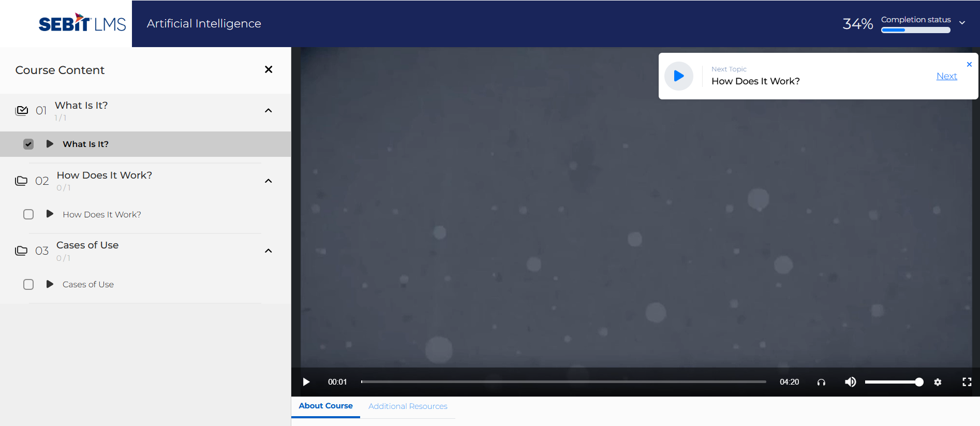Click the headphones audio icon in player
The image size is (980, 426).
click(821, 382)
